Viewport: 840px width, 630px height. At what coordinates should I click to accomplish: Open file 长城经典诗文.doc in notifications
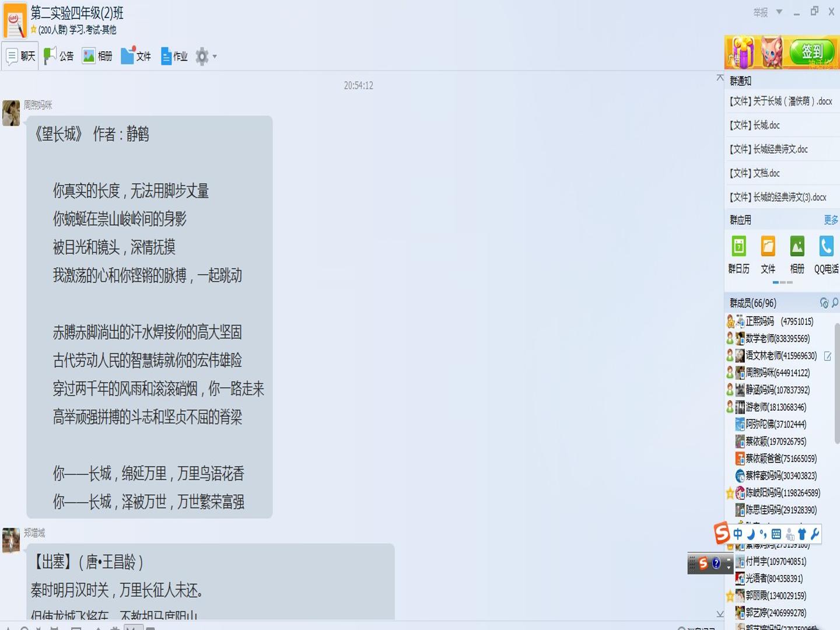768,149
